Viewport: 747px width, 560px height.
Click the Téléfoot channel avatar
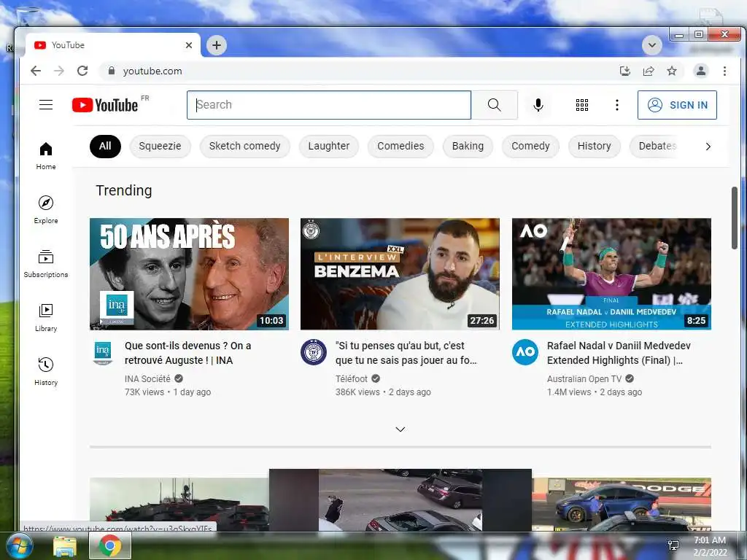(314, 352)
